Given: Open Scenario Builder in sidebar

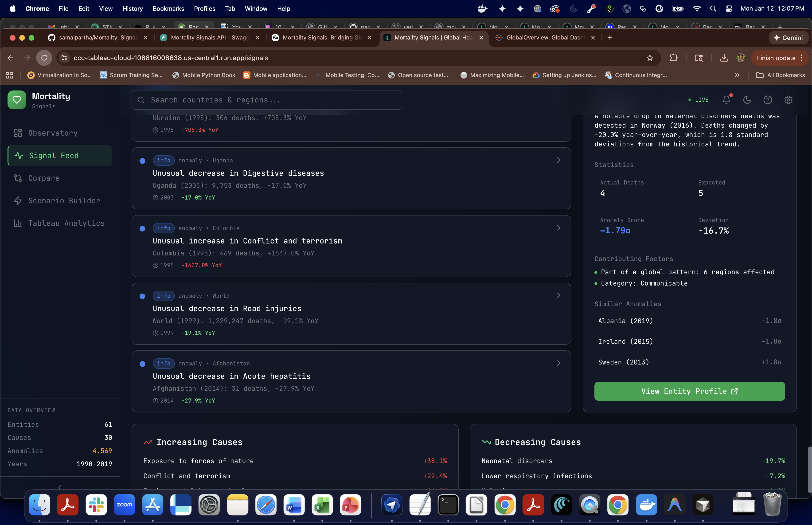Looking at the screenshot, I should pos(64,200).
